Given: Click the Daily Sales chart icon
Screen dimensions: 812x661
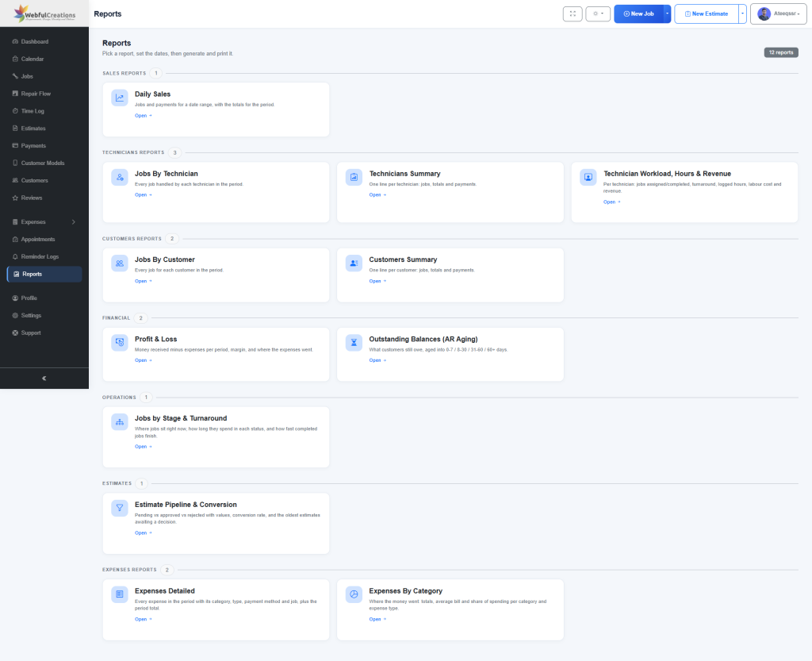Looking at the screenshot, I should 120,98.
